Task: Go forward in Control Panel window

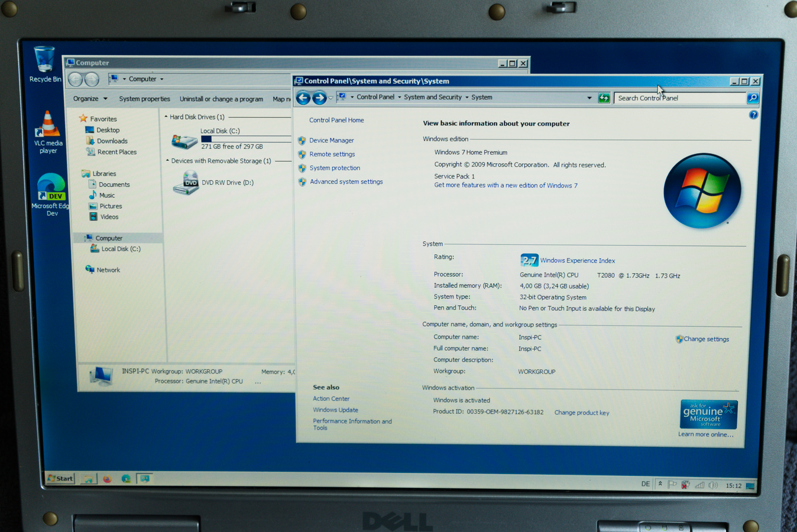Action: [319, 98]
